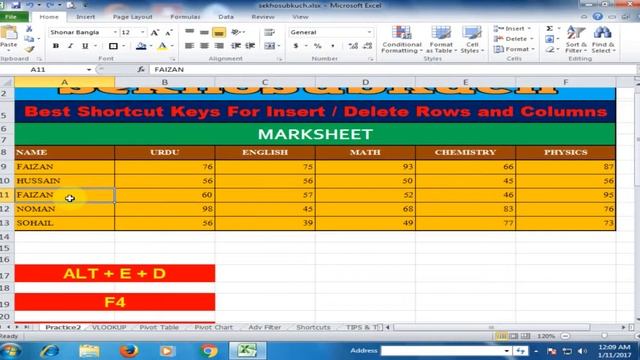Apply cell borders icon
Viewport: 640px width, 360px height.
(113, 46)
